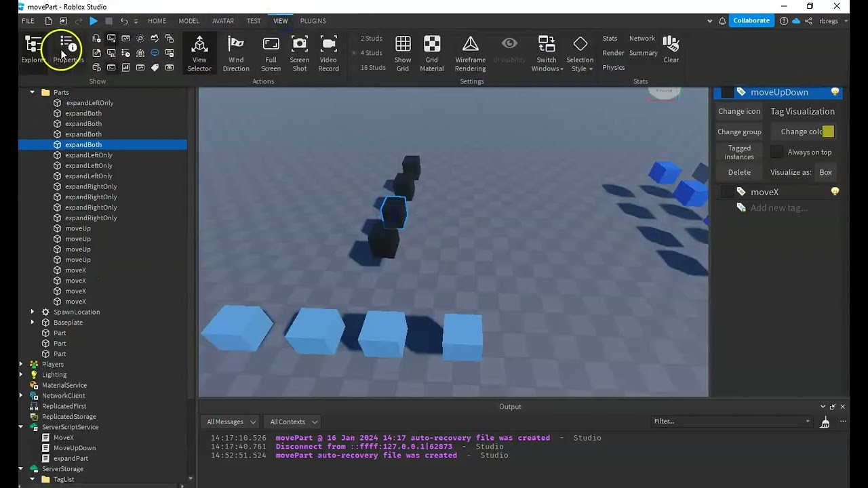Expand the Baseplate node
This screenshot has width=868, height=488.
(x=32, y=323)
